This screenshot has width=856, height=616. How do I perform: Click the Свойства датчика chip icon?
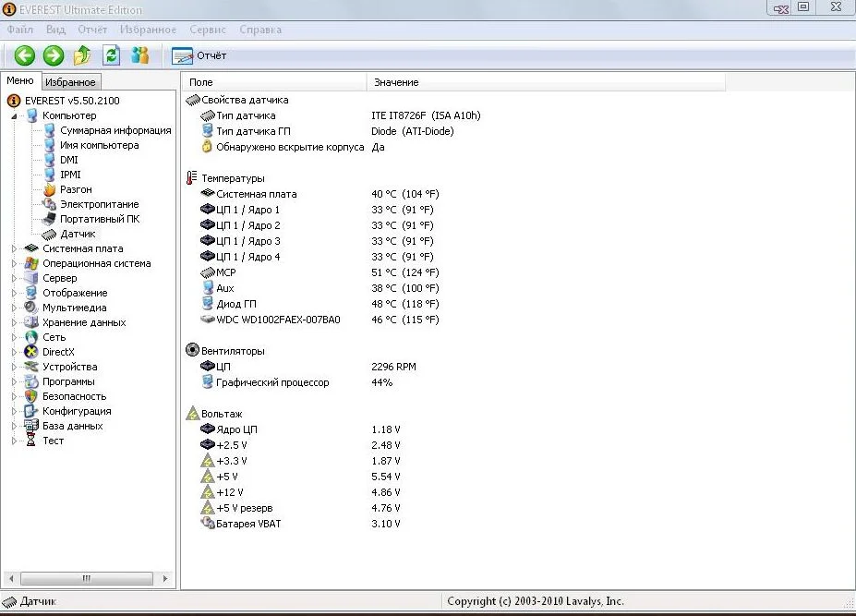point(193,100)
